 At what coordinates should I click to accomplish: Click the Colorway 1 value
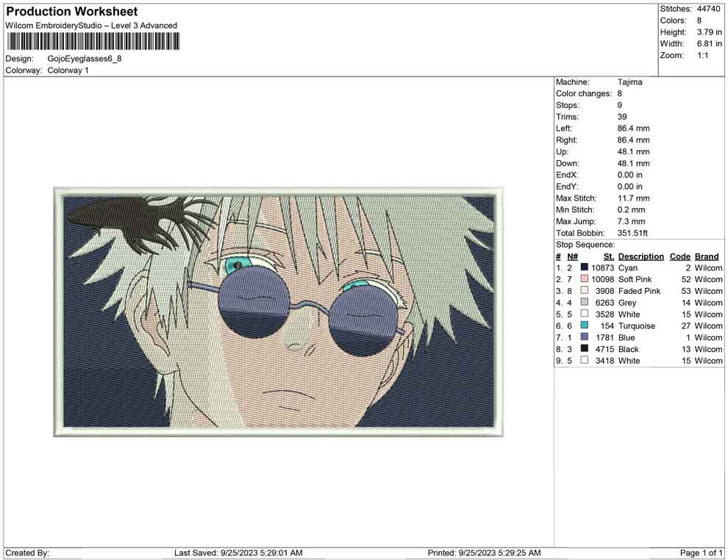click(x=68, y=71)
